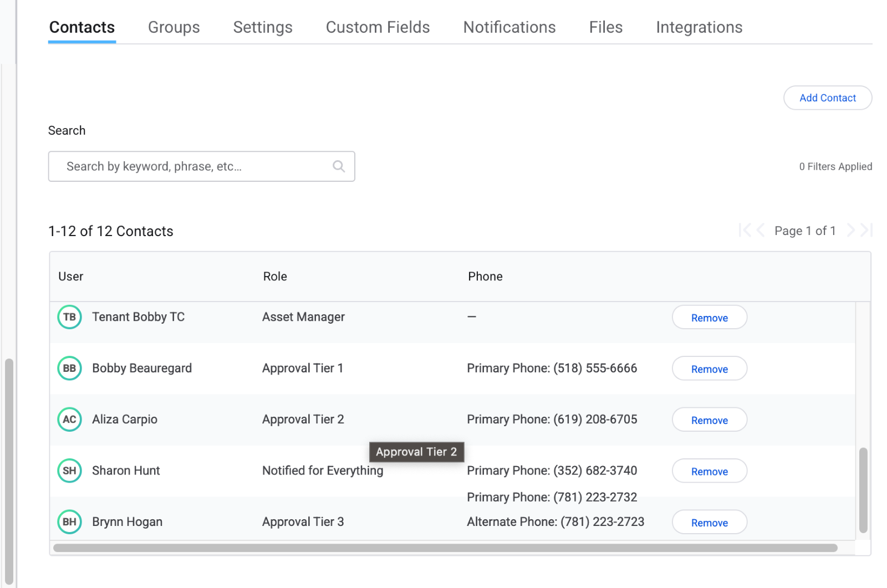This screenshot has height=588, width=887.
Task: Click the search magnifier icon
Action: pyautogui.click(x=339, y=166)
